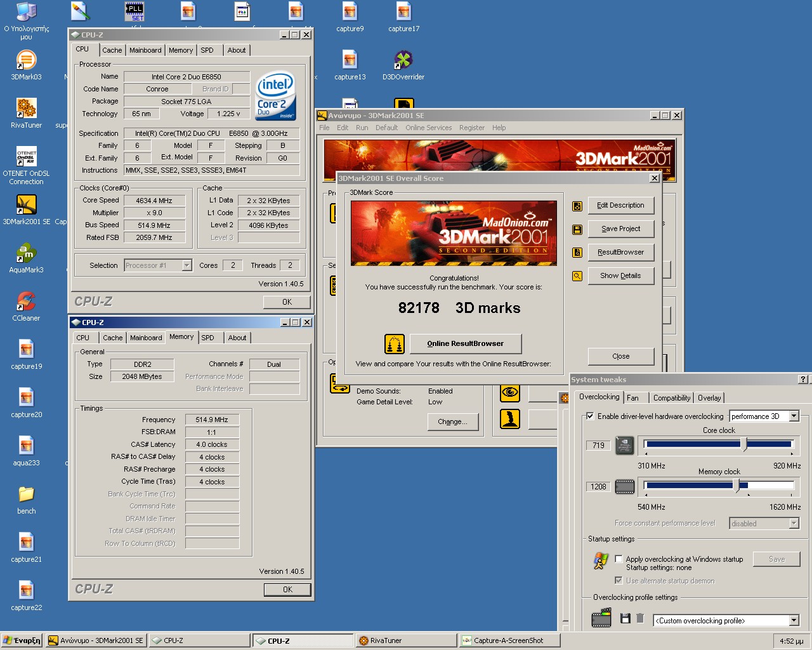This screenshot has height=650, width=812.
Task: Click the Show Details button
Action: [620, 276]
